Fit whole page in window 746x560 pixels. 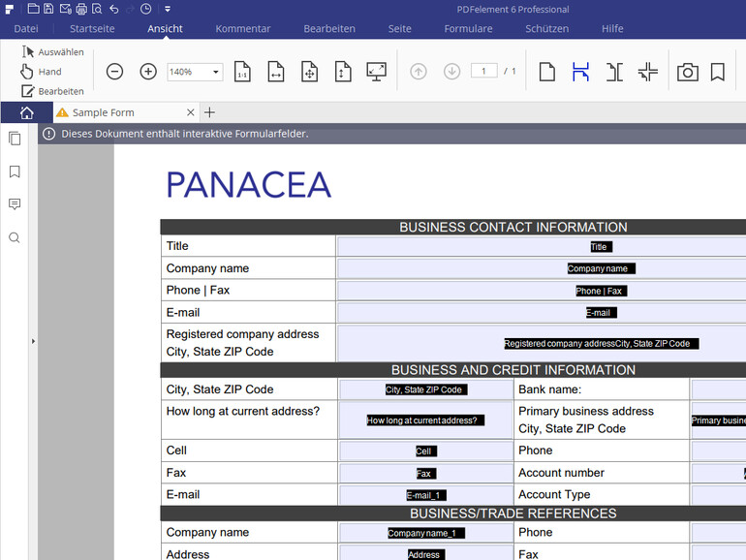(x=310, y=72)
